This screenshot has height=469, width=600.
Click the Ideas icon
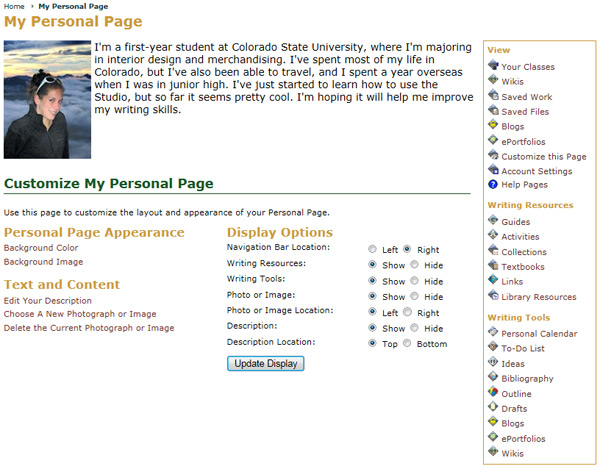pyautogui.click(x=493, y=362)
